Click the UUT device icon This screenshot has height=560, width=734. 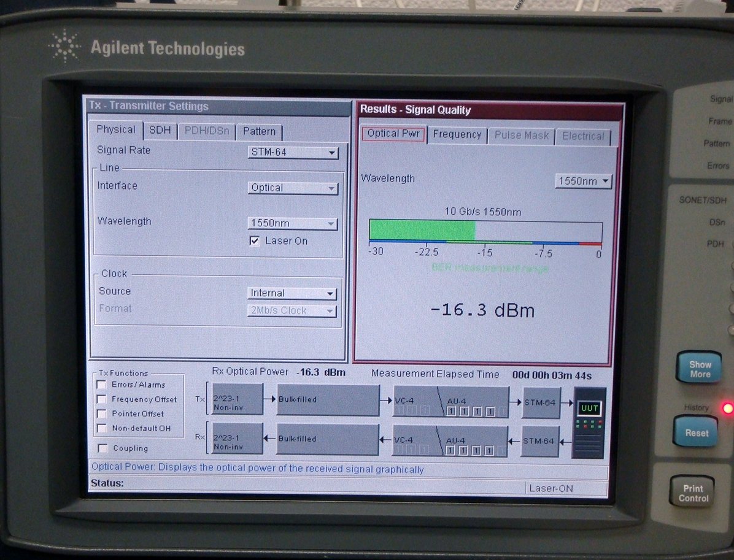(589, 423)
